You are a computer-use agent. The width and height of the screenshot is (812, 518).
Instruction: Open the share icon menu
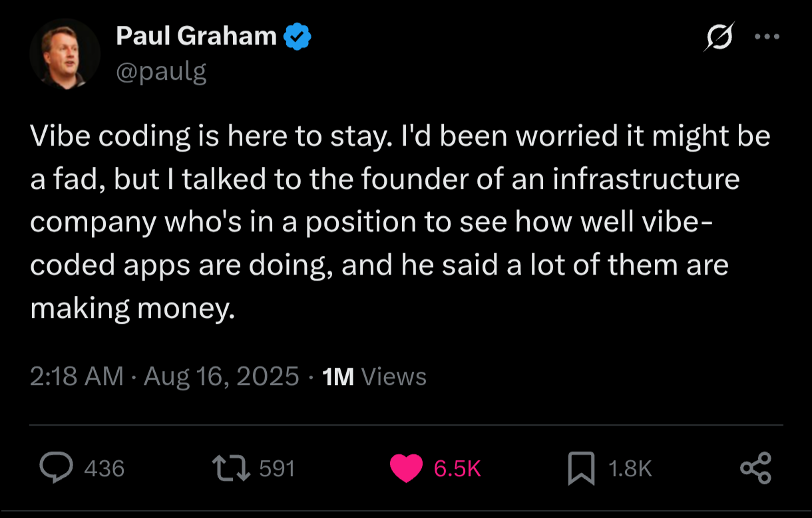tap(755, 467)
